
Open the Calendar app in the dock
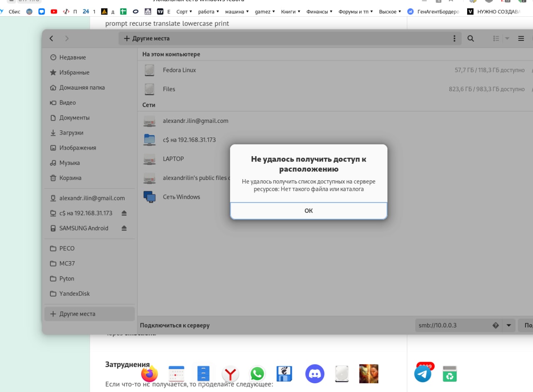(x=176, y=374)
